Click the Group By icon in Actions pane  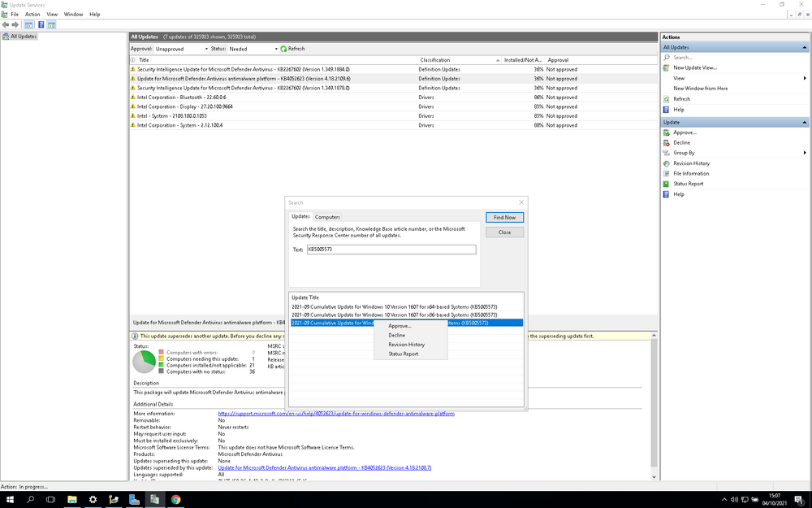[x=667, y=153]
